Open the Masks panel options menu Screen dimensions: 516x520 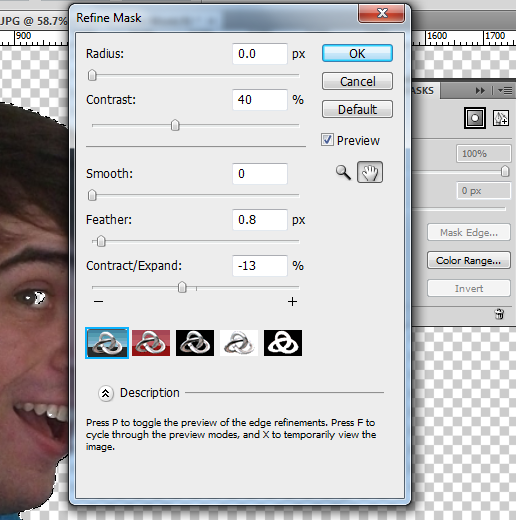pyautogui.click(x=505, y=90)
